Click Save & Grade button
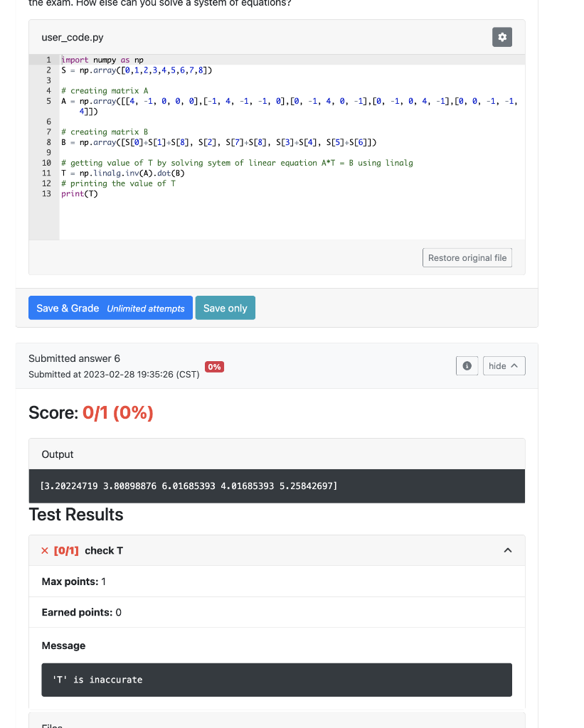 click(x=110, y=308)
